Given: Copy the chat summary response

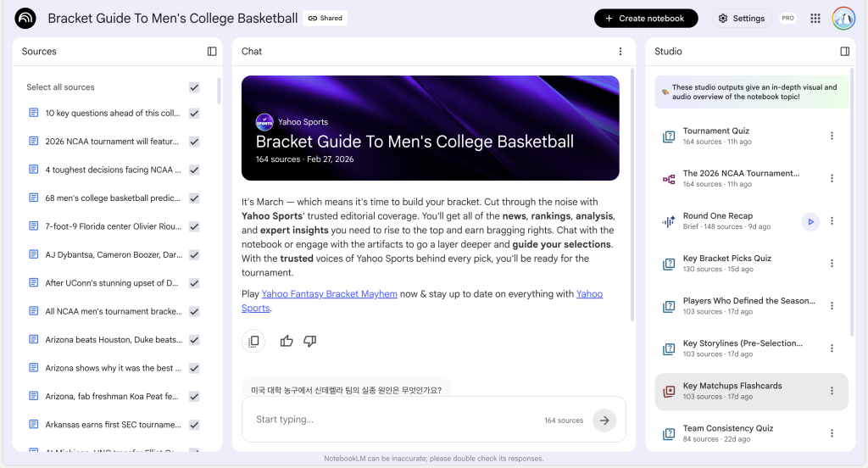Looking at the screenshot, I should (253, 341).
